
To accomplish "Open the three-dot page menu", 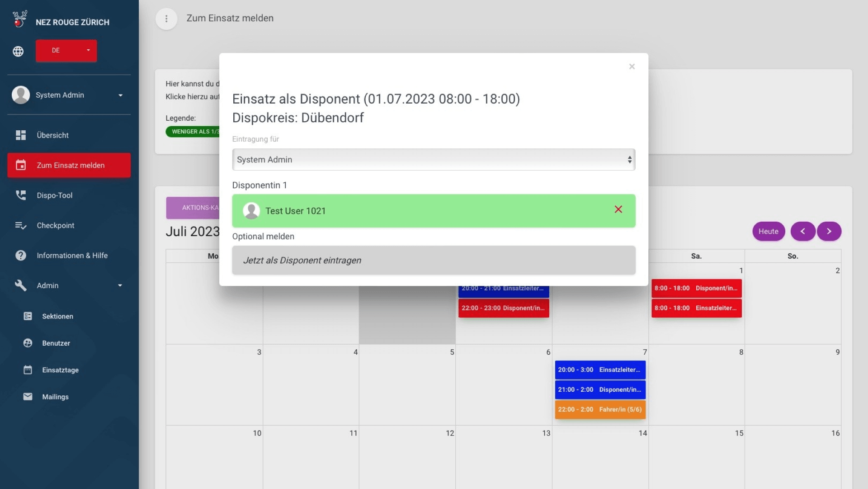I will (x=166, y=19).
